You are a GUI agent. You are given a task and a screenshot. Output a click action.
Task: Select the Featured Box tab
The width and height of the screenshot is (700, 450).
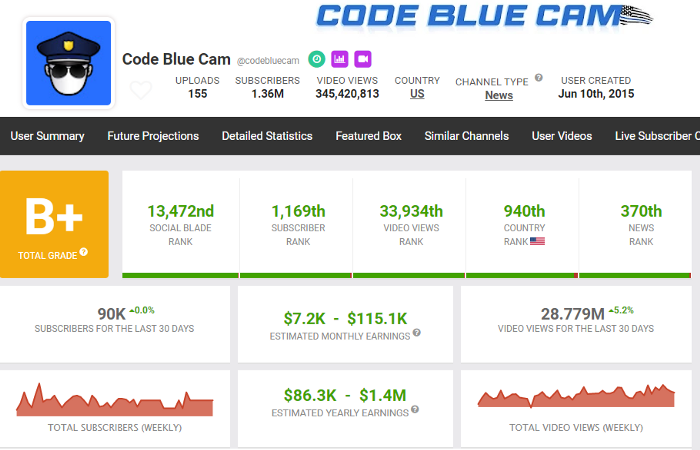[368, 136]
